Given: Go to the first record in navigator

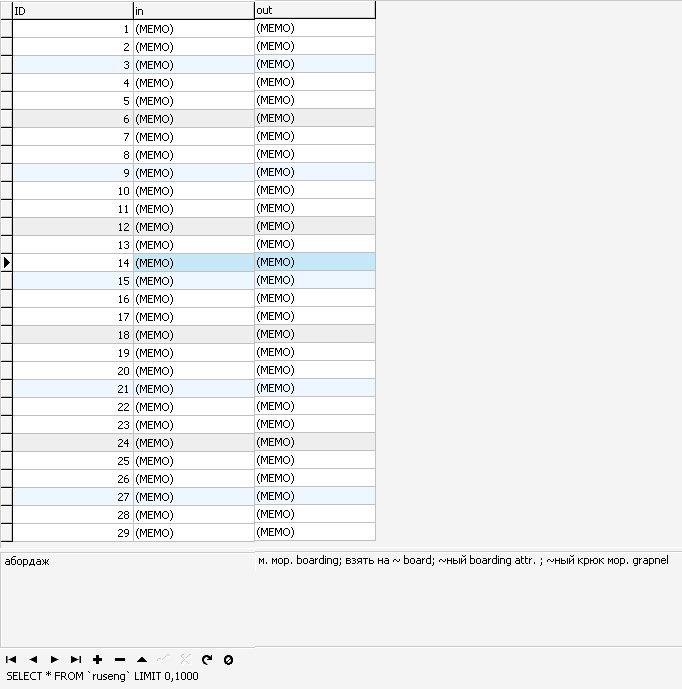Looking at the screenshot, I should click(x=11, y=659).
